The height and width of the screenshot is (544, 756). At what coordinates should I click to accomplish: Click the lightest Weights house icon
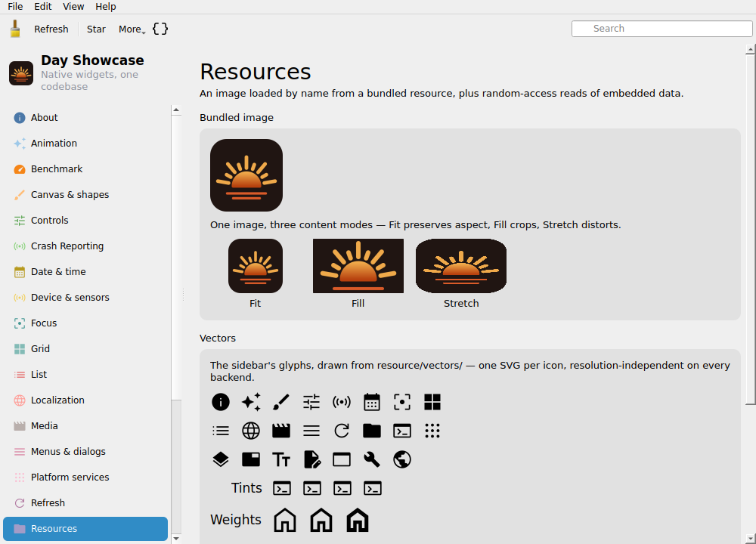click(285, 520)
